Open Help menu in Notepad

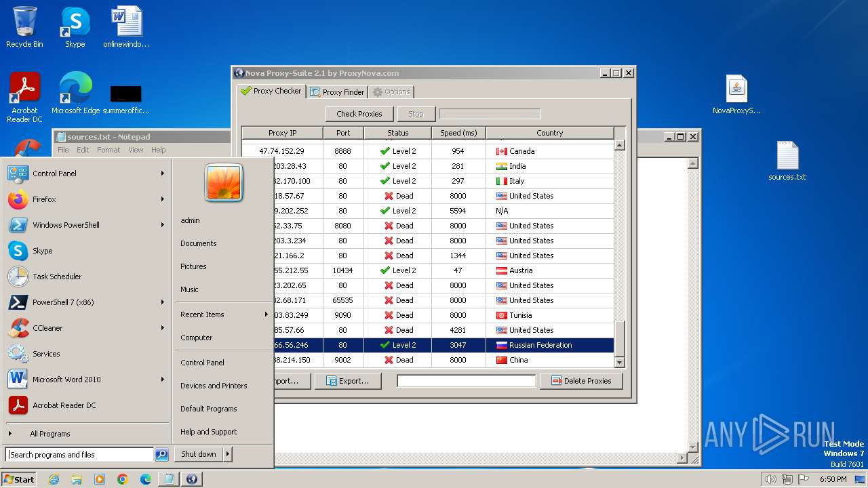(x=158, y=150)
